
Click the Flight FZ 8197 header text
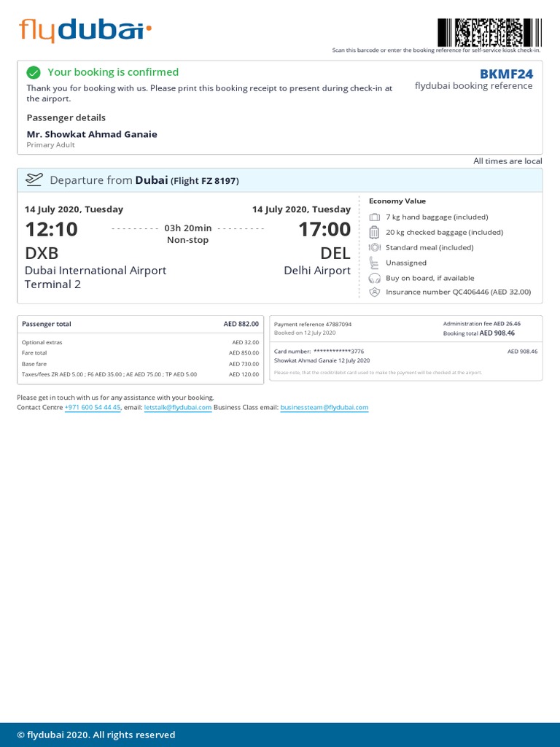pos(205,181)
